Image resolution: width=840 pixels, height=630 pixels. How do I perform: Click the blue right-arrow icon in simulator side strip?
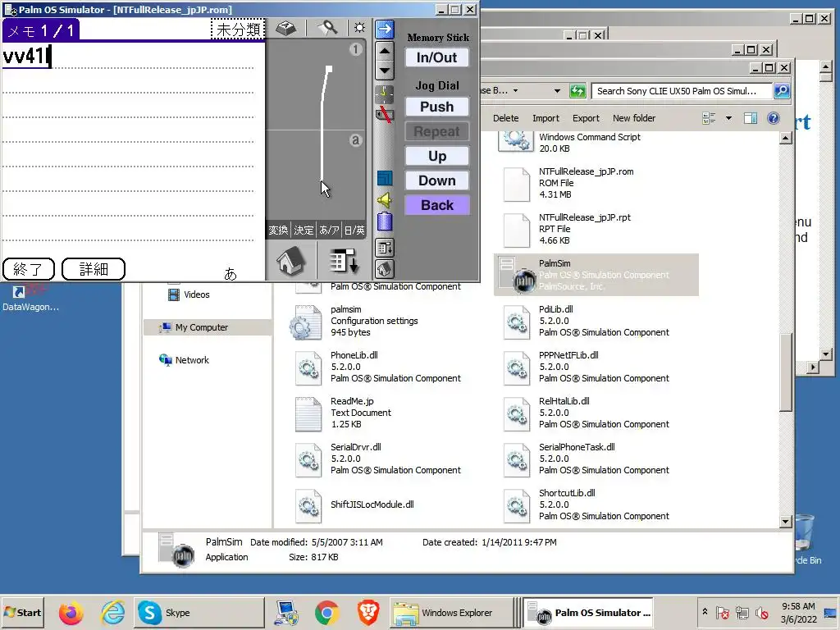385,29
